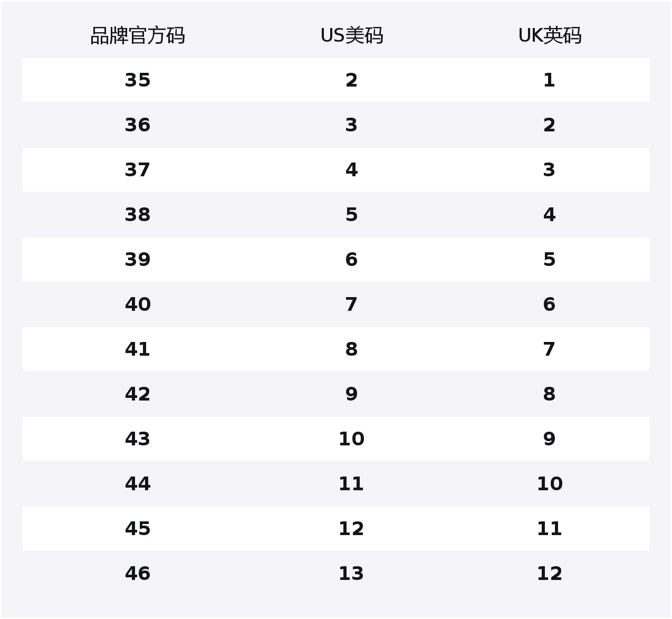The width and height of the screenshot is (672, 619).
Task: Click UK size 4 in the 38 row
Action: pos(549,215)
